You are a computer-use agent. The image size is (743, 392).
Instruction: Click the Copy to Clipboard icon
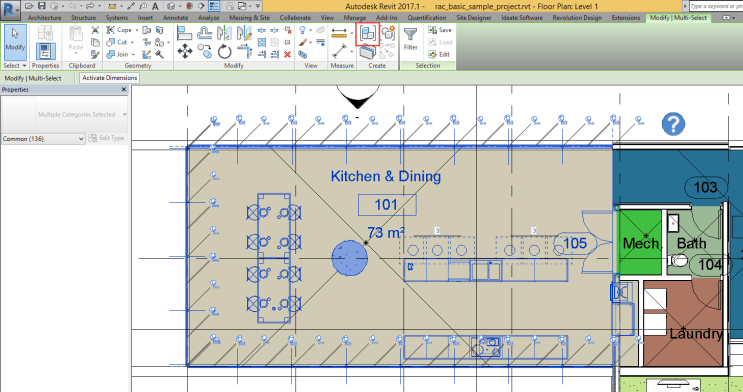pos(95,42)
